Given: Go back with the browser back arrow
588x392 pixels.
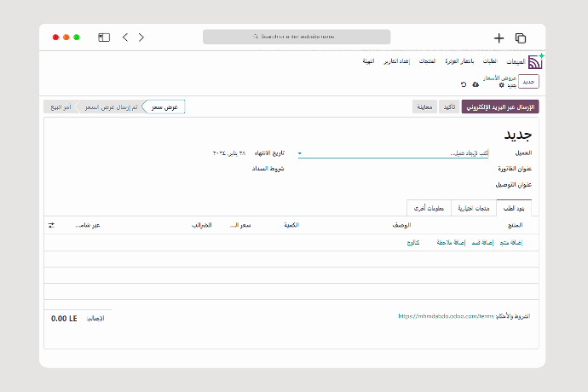Looking at the screenshot, I should click(125, 37).
